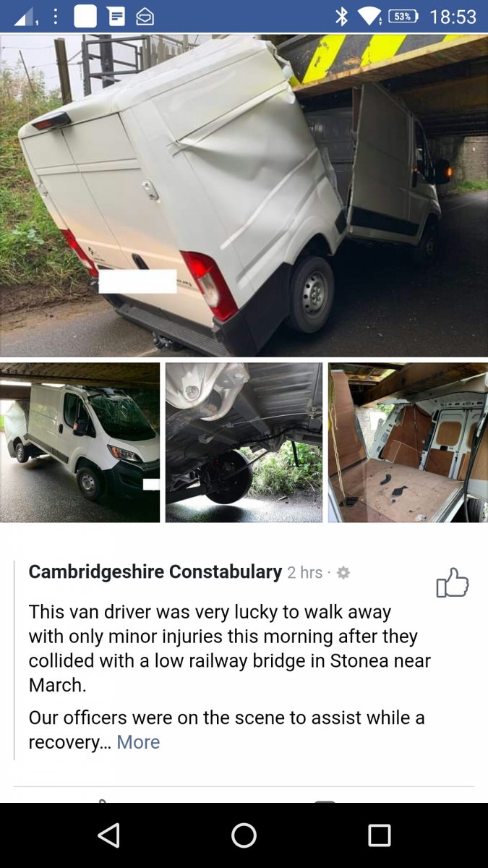
Task: Open the van cargo interior thumbnail
Action: (408, 443)
